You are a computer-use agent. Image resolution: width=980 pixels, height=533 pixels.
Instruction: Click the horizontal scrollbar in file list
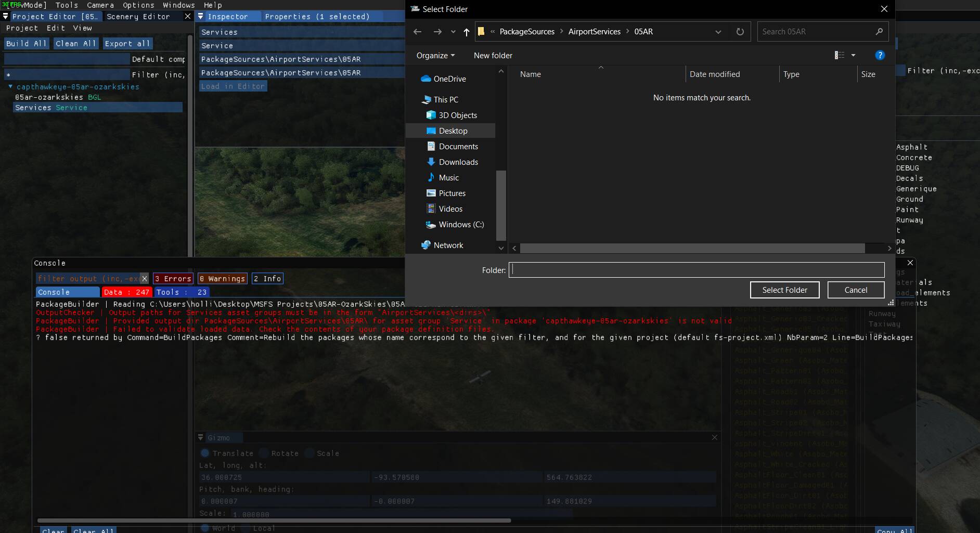pyautogui.click(x=692, y=249)
